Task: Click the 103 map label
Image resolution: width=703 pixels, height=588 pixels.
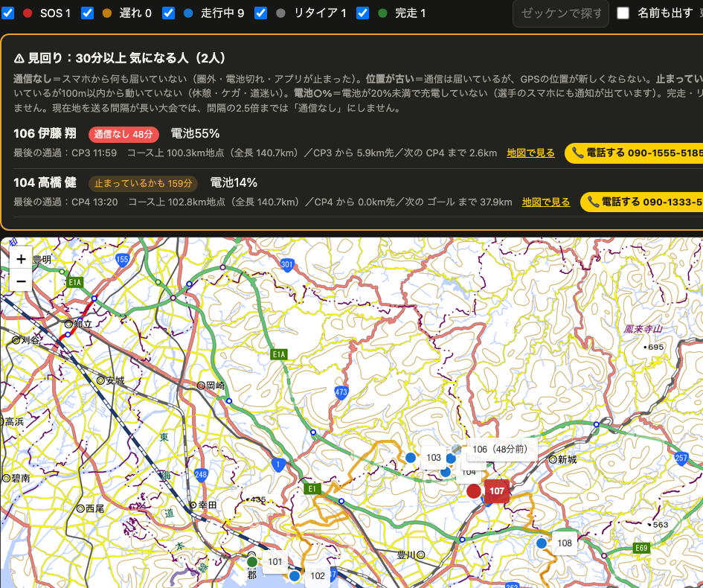Action: [434, 458]
